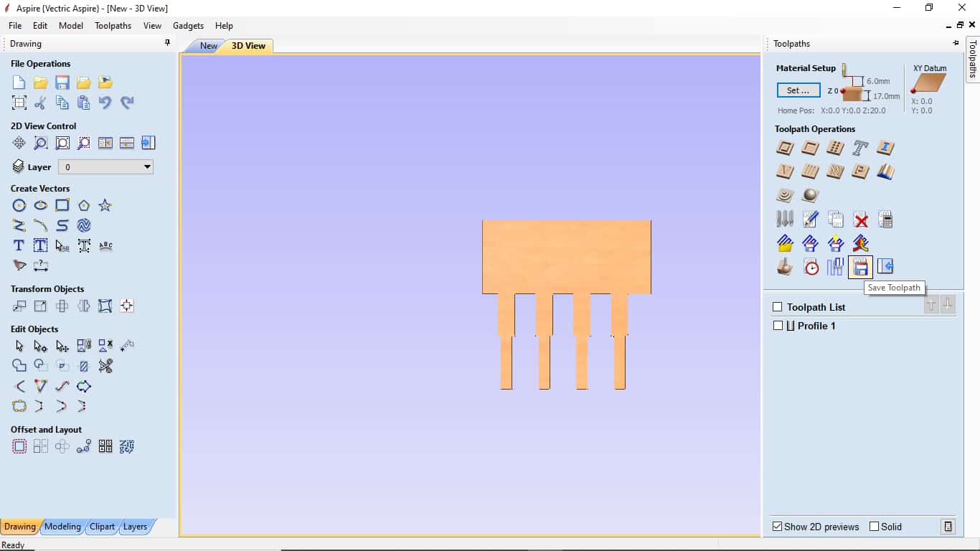
Task: Enable the Solid checkbox
Action: (x=874, y=527)
